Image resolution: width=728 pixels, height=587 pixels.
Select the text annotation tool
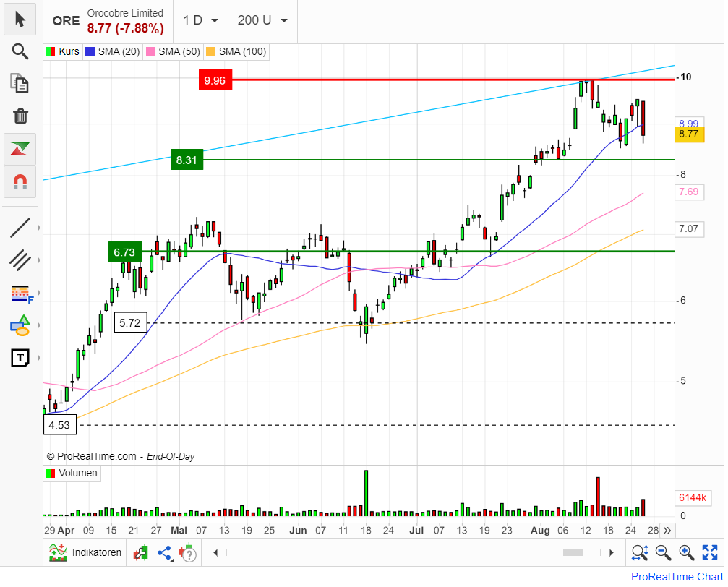20,357
